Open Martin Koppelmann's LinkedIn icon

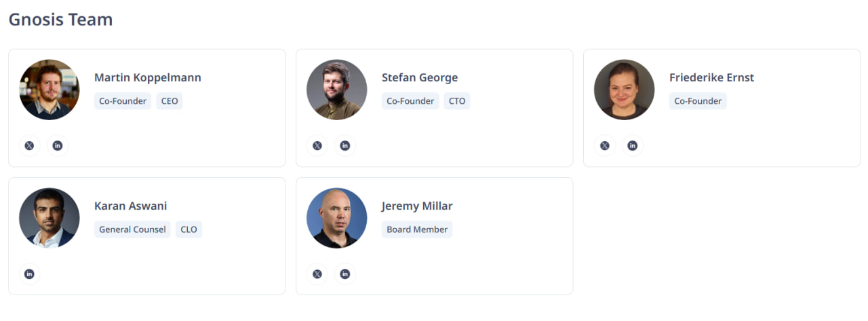pyautogui.click(x=58, y=145)
